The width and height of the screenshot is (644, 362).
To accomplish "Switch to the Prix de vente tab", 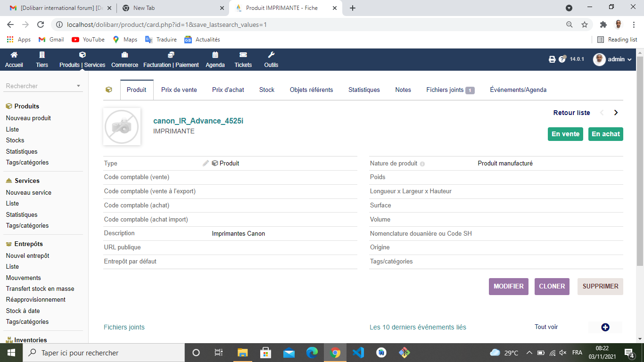I will click(x=179, y=90).
